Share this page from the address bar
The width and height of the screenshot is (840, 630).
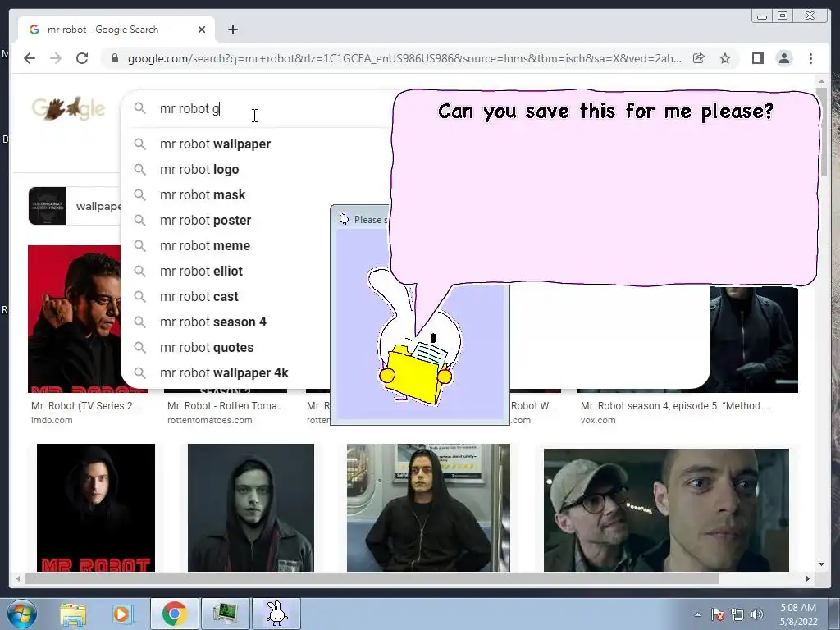point(699,58)
